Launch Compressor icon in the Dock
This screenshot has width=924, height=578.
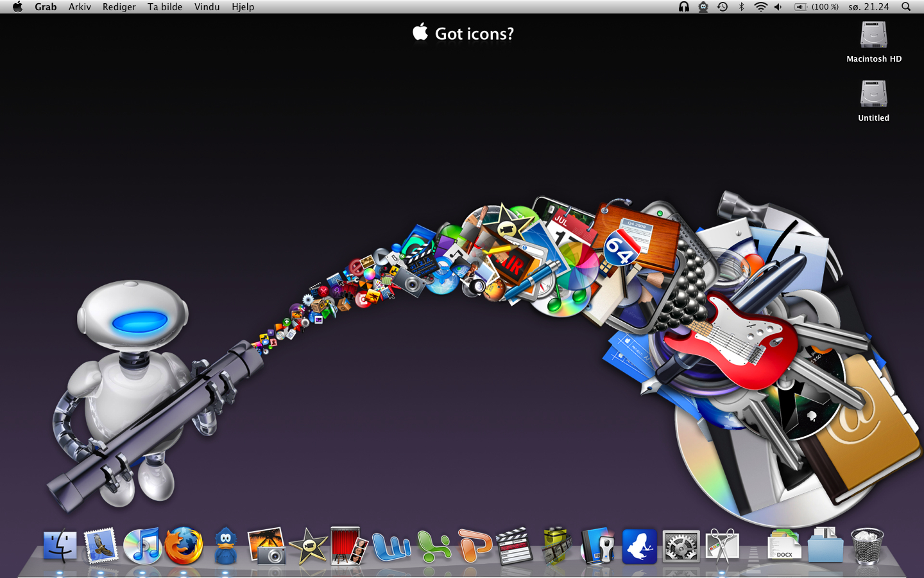tap(556, 546)
